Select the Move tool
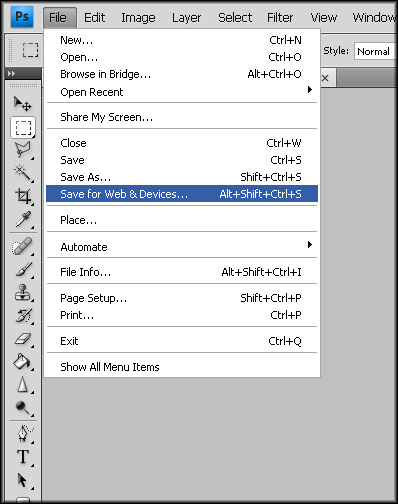This screenshot has height=504, width=398. coord(22,104)
